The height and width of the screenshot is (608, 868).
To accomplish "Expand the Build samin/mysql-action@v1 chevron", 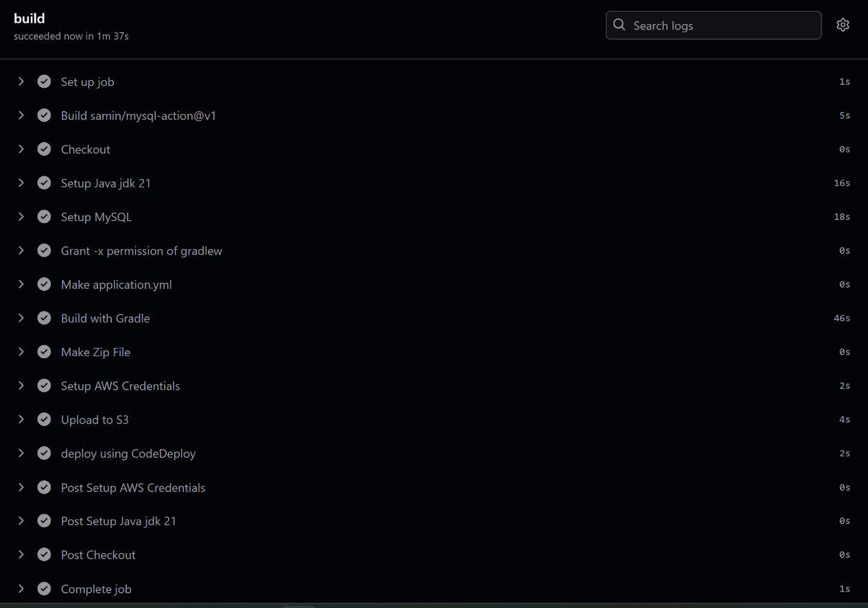I will pos(21,115).
